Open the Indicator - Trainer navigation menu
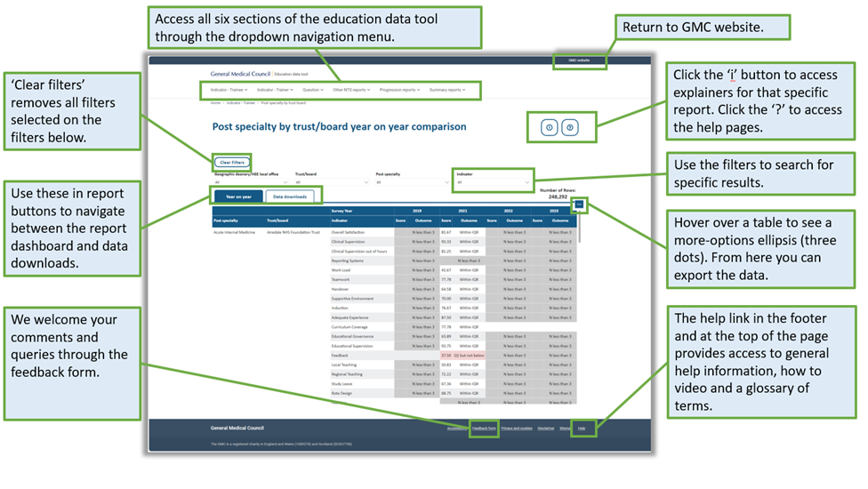The width and height of the screenshot is (868, 489). pos(275,90)
